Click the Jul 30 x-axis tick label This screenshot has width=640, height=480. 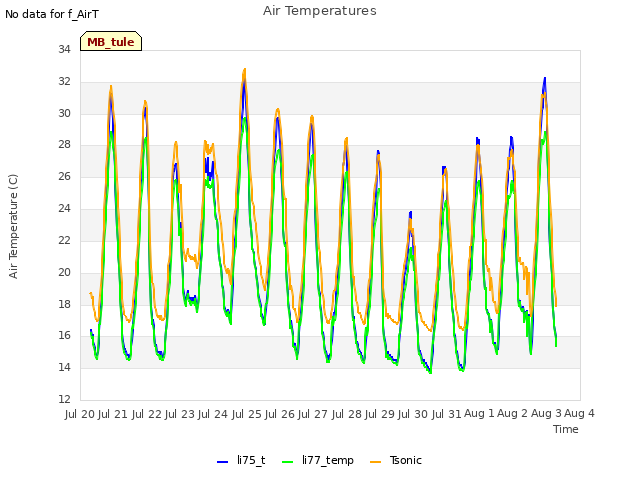tap(413, 414)
